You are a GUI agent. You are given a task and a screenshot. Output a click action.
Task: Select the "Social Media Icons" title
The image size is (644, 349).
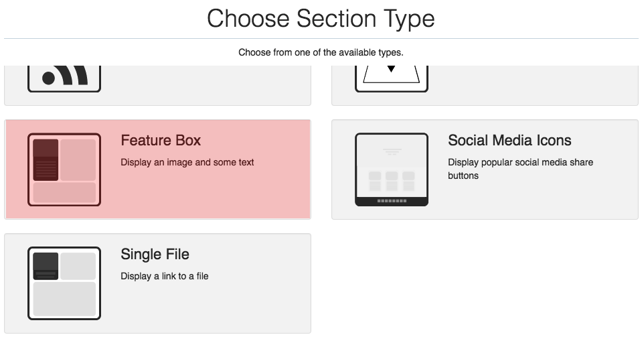[509, 141]
